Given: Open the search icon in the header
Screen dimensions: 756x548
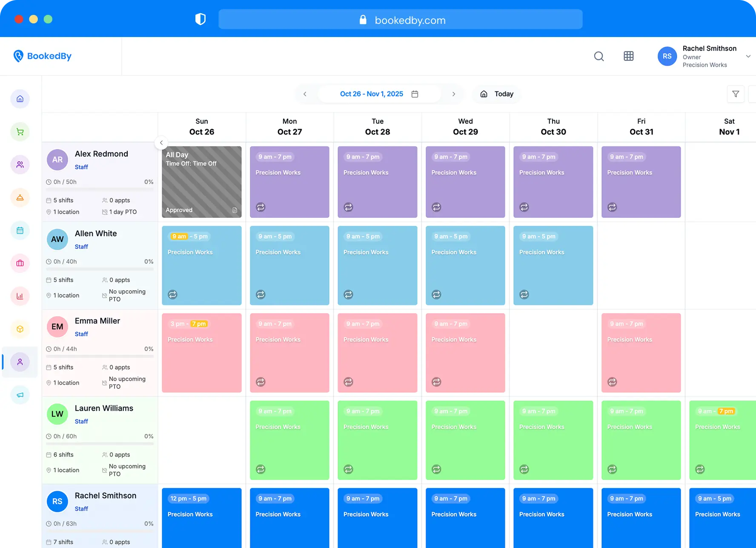Looking at the screenshot, I should (x=599, y=56).
